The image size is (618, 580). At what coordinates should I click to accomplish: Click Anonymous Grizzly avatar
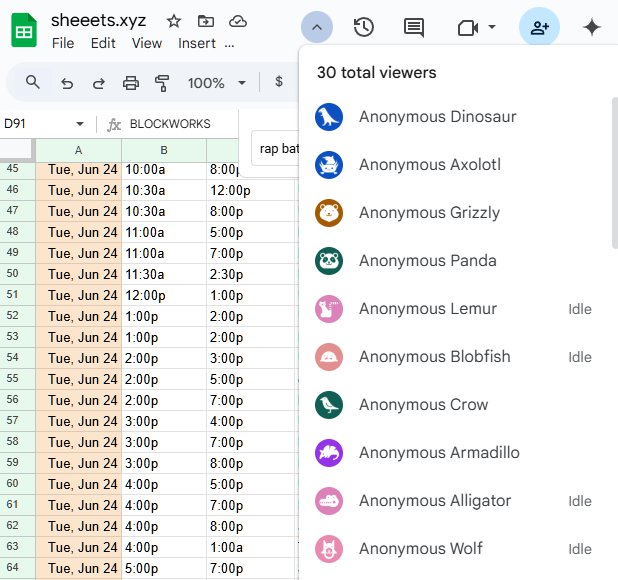pos(329,213)
